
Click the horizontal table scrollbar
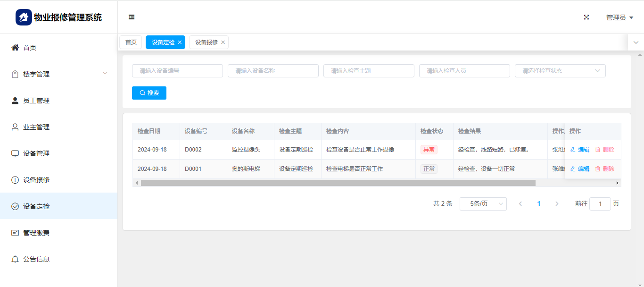click(x=338, y=183)
